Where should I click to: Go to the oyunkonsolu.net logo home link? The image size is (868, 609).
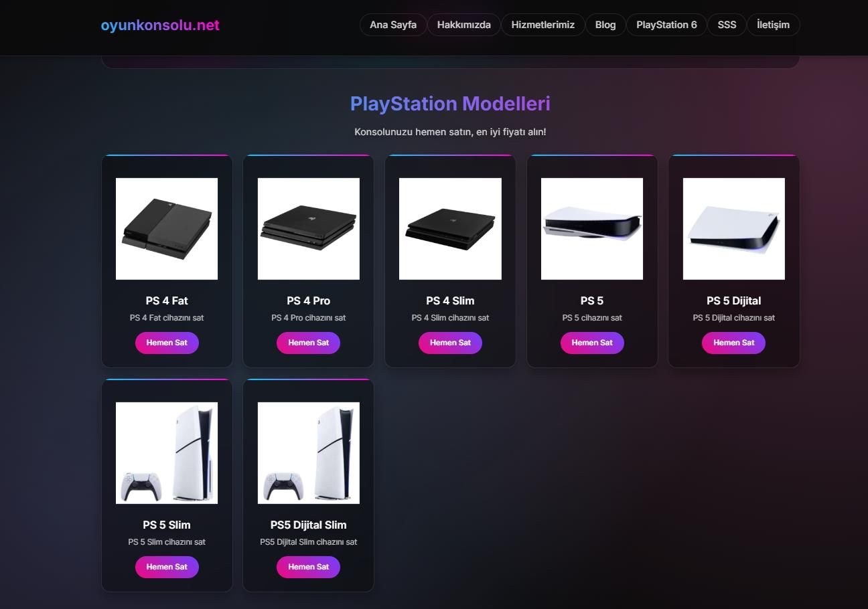(160, 25)
